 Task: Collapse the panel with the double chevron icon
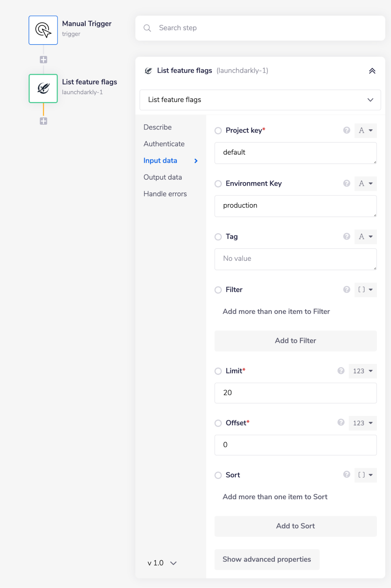coord(372,71)
